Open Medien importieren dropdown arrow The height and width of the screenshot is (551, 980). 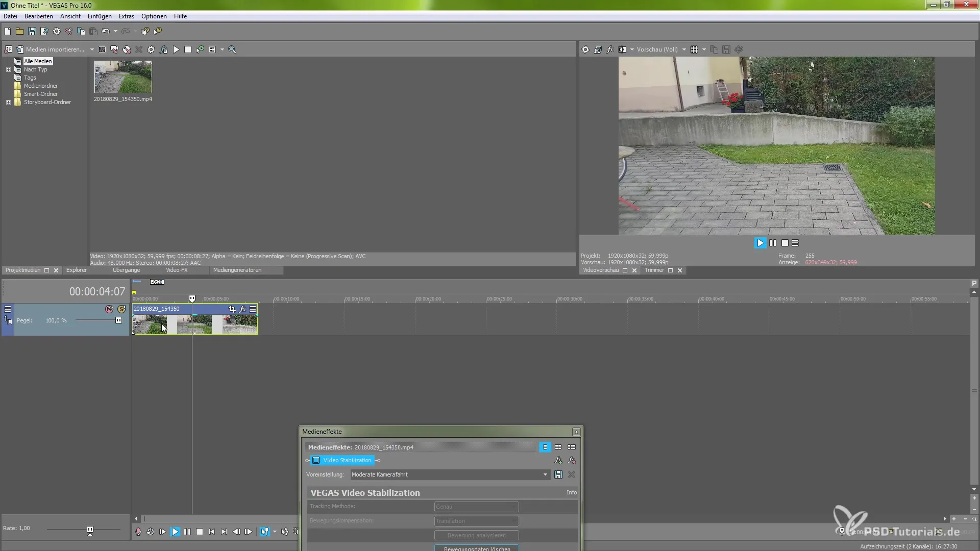point(92,49)
